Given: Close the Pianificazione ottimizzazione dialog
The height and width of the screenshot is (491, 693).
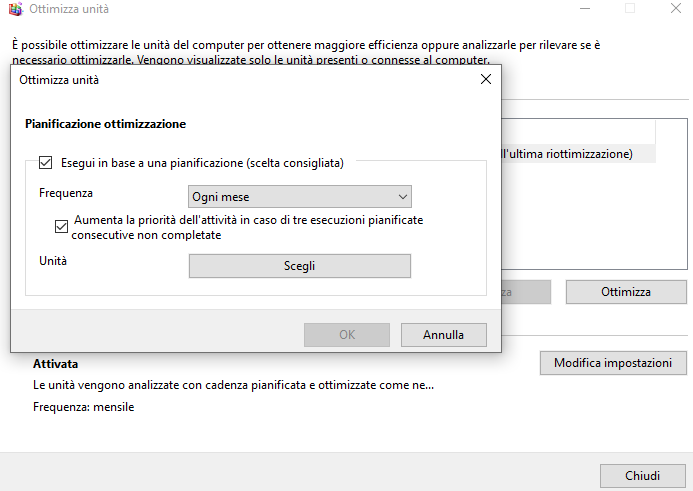Looking at the screenshot, I should (486, 79).
